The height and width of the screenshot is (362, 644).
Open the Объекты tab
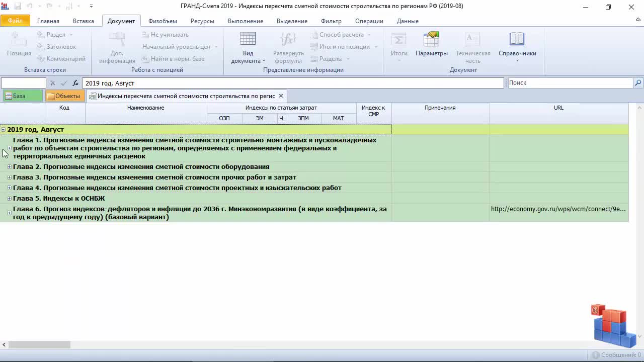coord(65,96)
